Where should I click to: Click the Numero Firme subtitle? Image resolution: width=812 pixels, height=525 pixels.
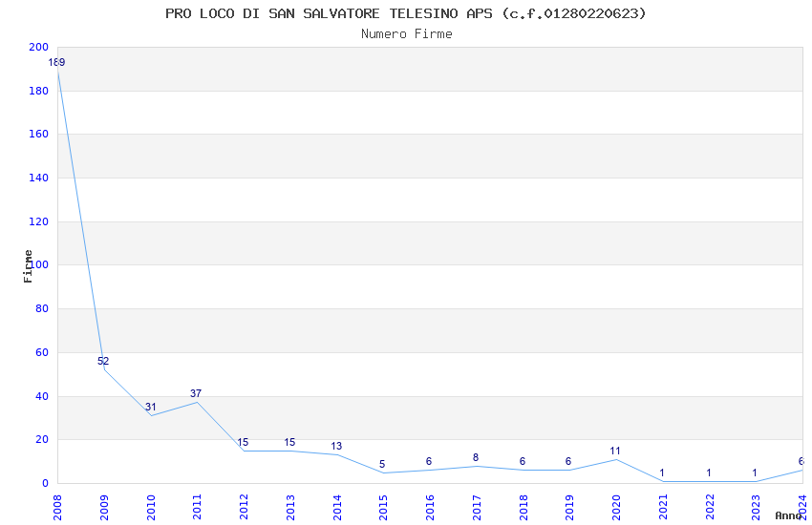coord(406,34)
